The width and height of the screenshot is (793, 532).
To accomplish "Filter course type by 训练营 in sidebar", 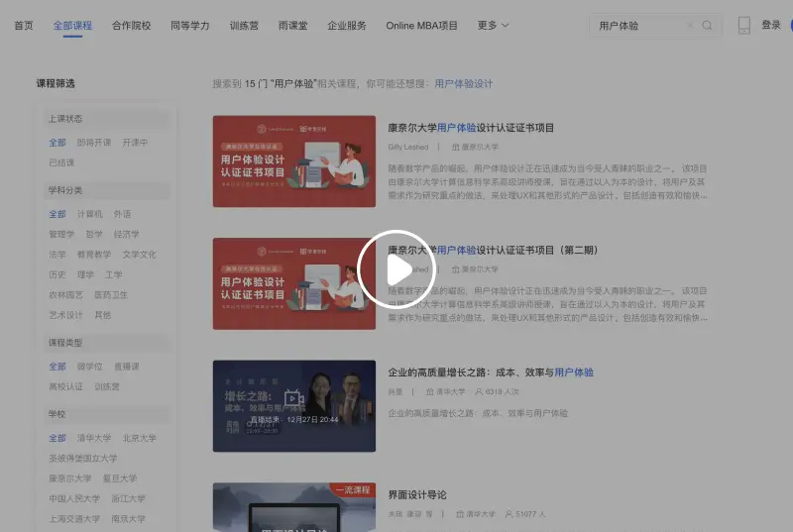I will 107,387.
